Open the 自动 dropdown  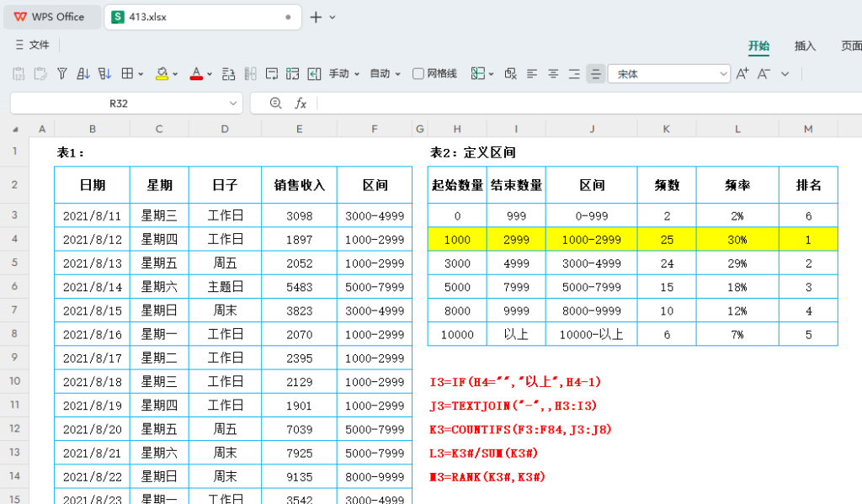pos(386,74)
